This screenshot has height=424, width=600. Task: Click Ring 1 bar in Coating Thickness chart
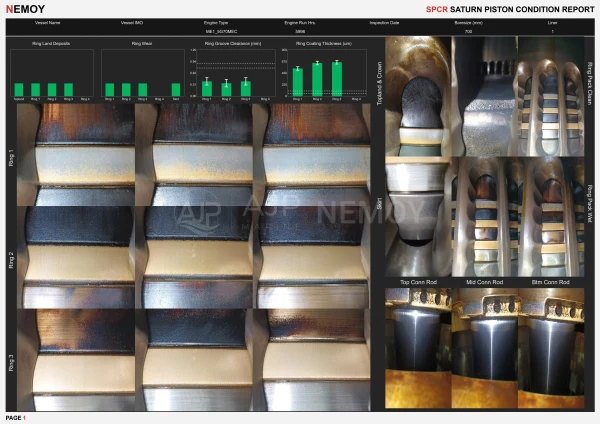298,82
